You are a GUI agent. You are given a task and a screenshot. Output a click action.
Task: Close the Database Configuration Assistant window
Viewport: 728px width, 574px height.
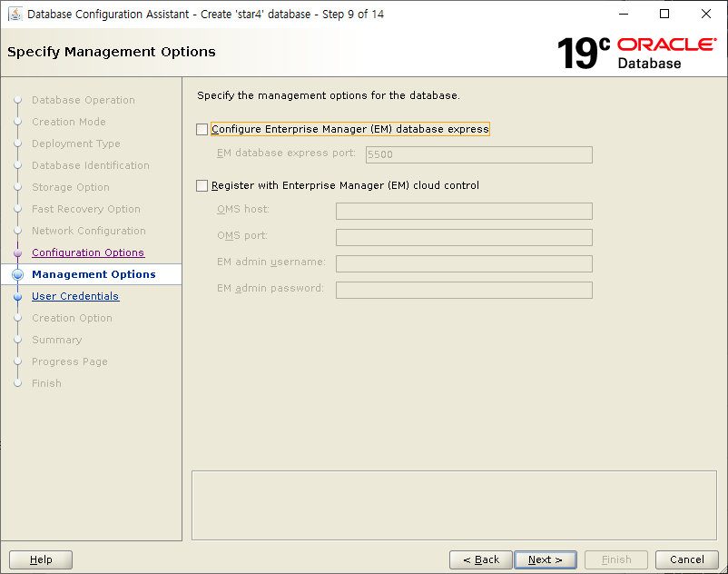tap(705, 14)
